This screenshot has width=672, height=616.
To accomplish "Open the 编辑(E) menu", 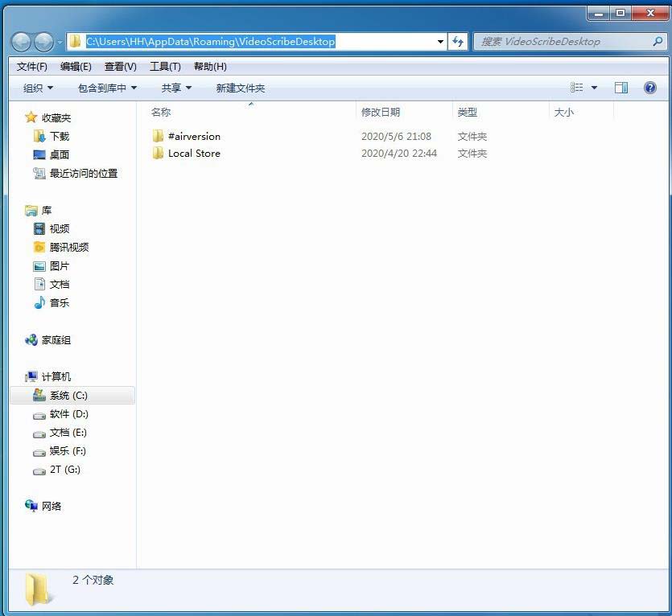I will coord(76,67).
